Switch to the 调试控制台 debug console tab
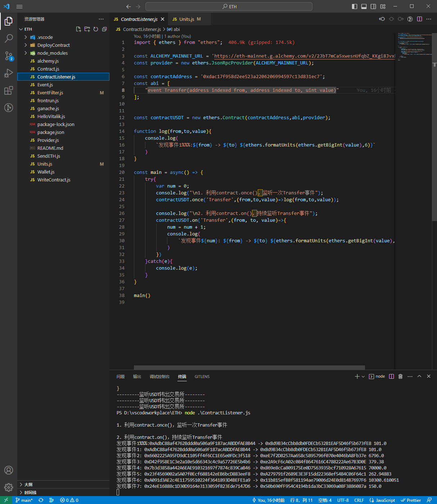This screenshot has width=437, height=504. pos(159,377)
